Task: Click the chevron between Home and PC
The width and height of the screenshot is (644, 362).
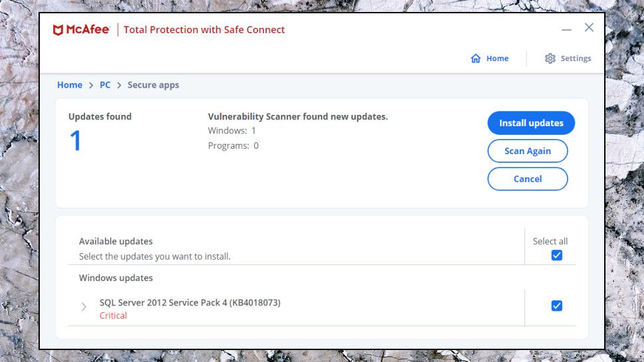Action: (x=91, y=86)
